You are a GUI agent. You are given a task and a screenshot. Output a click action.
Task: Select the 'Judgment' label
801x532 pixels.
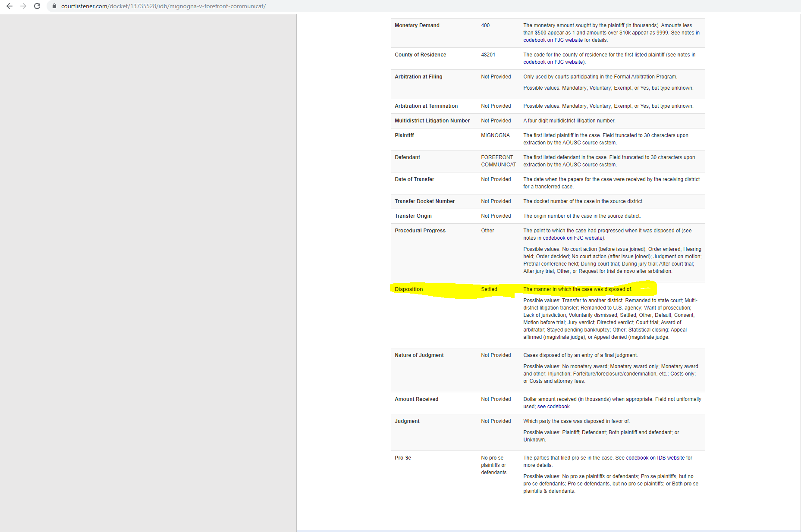407,421
